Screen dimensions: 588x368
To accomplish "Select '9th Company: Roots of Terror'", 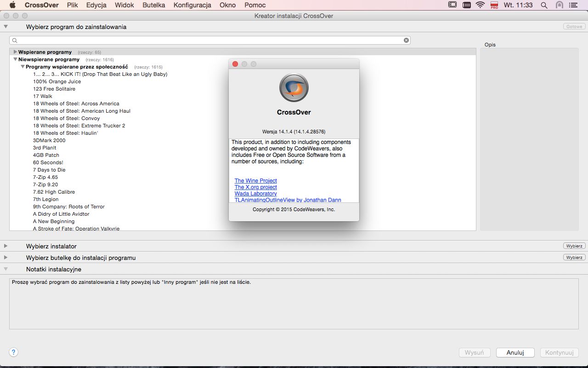I will click(x=69, y=207).
